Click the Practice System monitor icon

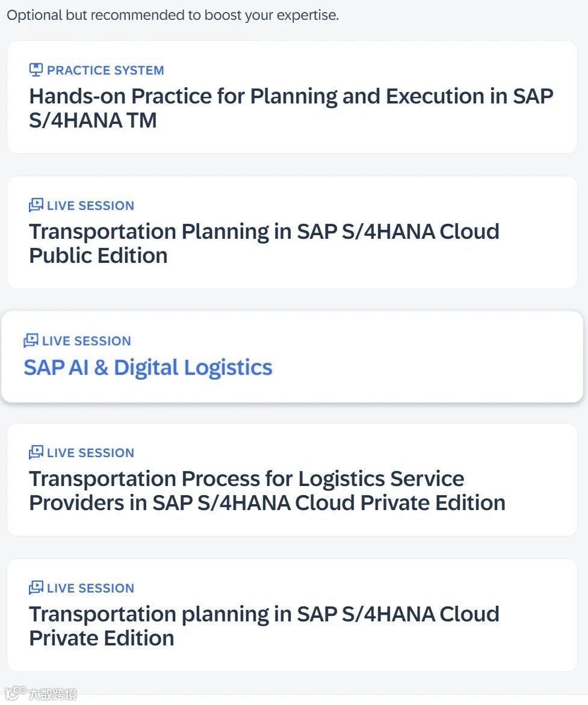36,70
